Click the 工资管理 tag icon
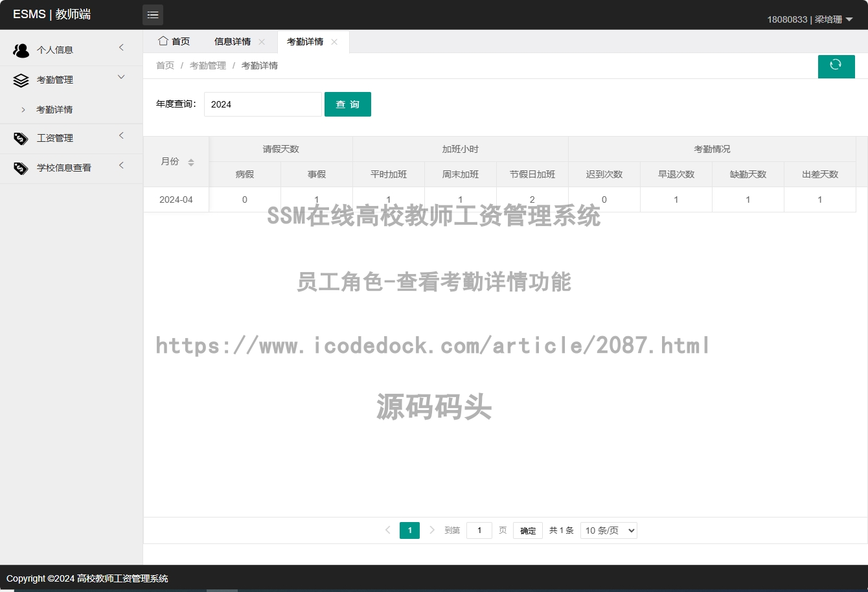The image size is (868, 592). tap(21, 138)
